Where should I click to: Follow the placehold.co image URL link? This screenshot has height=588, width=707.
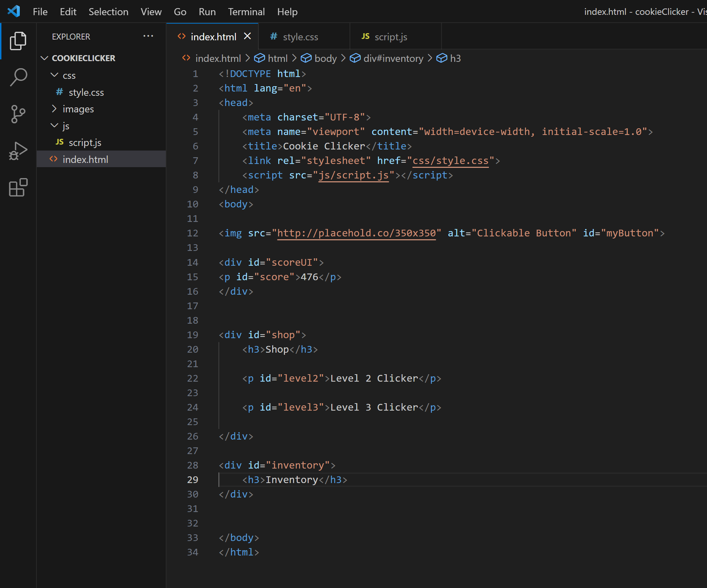coord(357,233)
